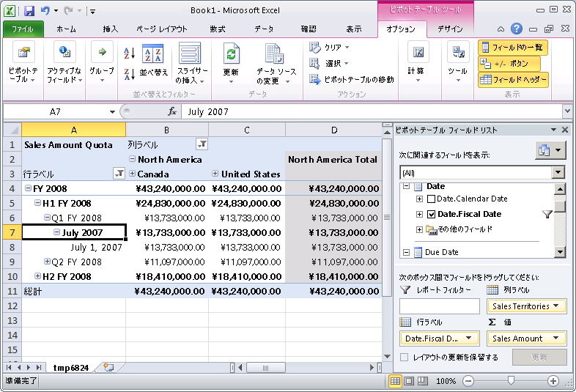This screenshot has width=576, height=392.
Task: Expand the United States column
Action: [215, 174]
